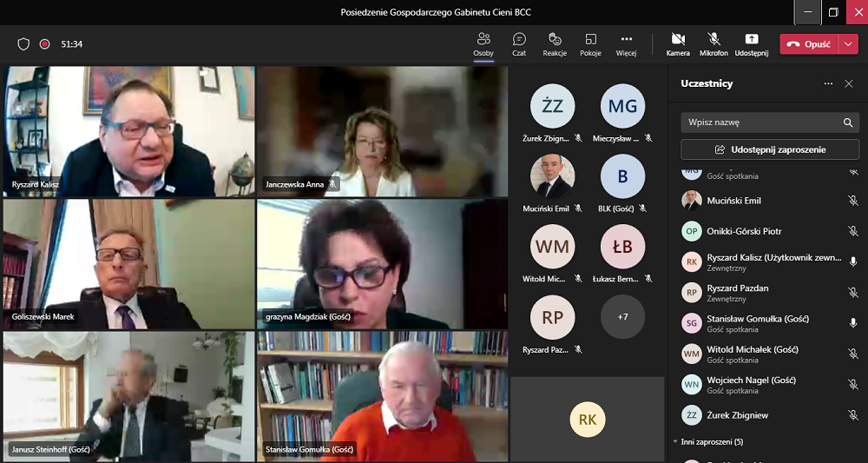This screenshot has width=868, height=463.
Task: Select the ŁB Łukasz avatar tile
Action: click(x=622, y=247)
